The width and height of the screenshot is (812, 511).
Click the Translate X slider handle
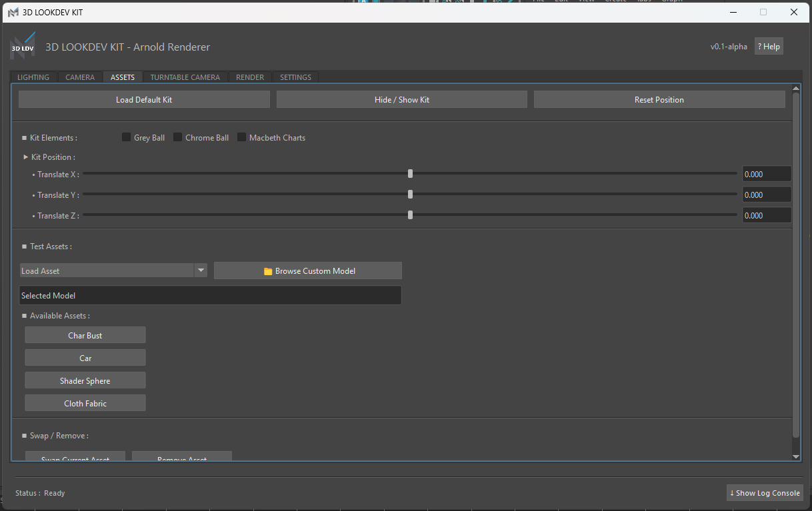410,174
